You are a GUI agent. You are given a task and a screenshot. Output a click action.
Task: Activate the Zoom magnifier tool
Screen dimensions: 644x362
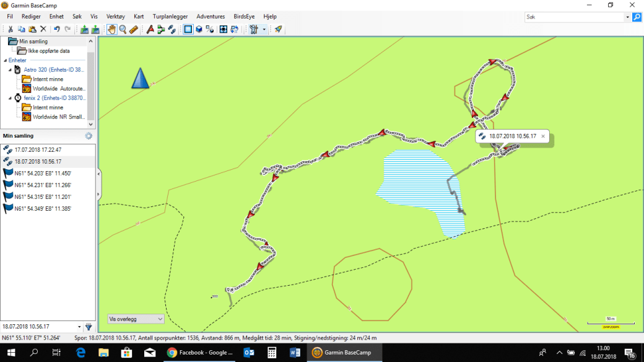tap(123, 29)
